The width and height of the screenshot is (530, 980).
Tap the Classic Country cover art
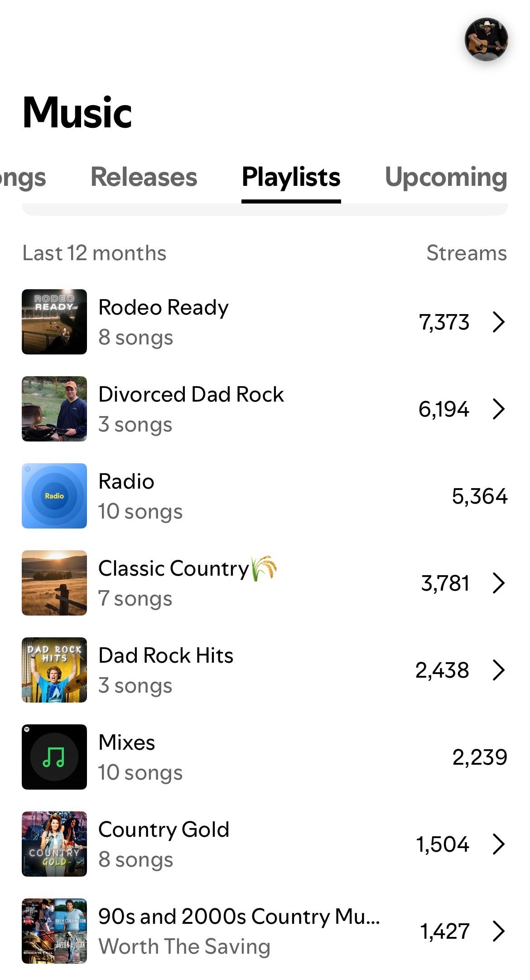pos(54,583)
